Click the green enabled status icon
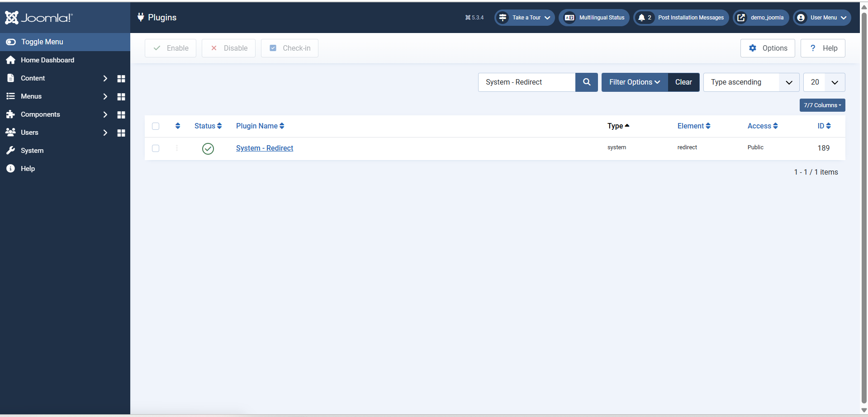Viewport: 868px width, 417px height. tap(208, 148)
